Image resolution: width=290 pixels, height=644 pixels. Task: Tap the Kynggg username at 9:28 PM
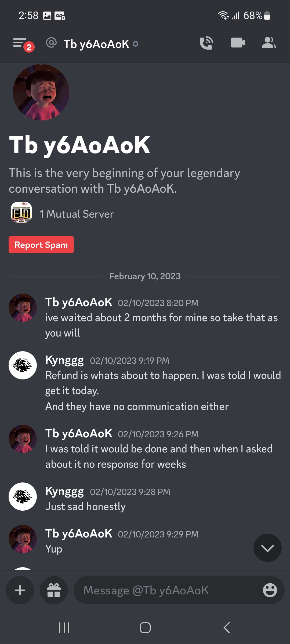coord(64,491)
